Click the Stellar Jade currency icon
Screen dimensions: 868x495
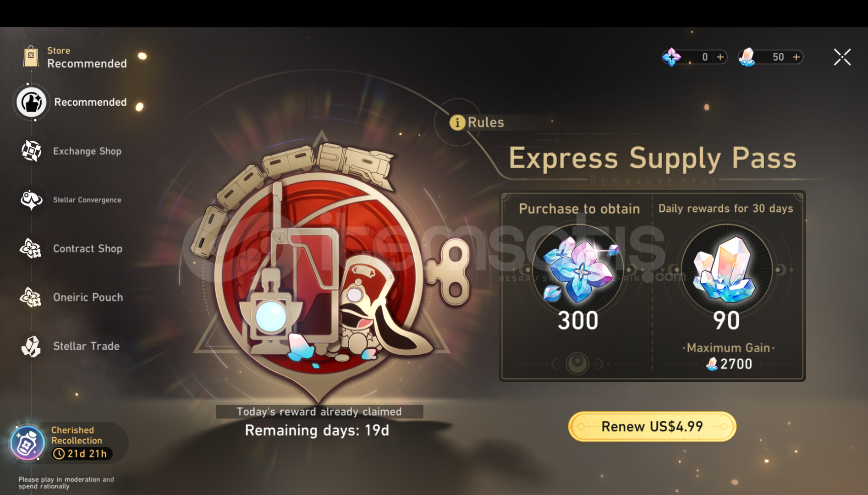click(x=747, y=57)
